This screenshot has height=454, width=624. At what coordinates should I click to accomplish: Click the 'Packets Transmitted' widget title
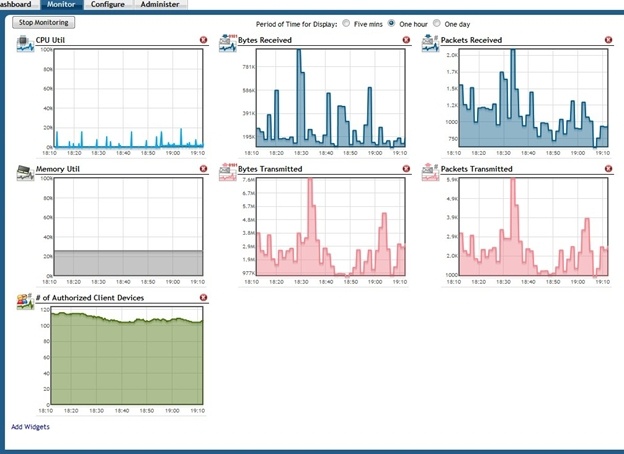[x=477, y=169]
